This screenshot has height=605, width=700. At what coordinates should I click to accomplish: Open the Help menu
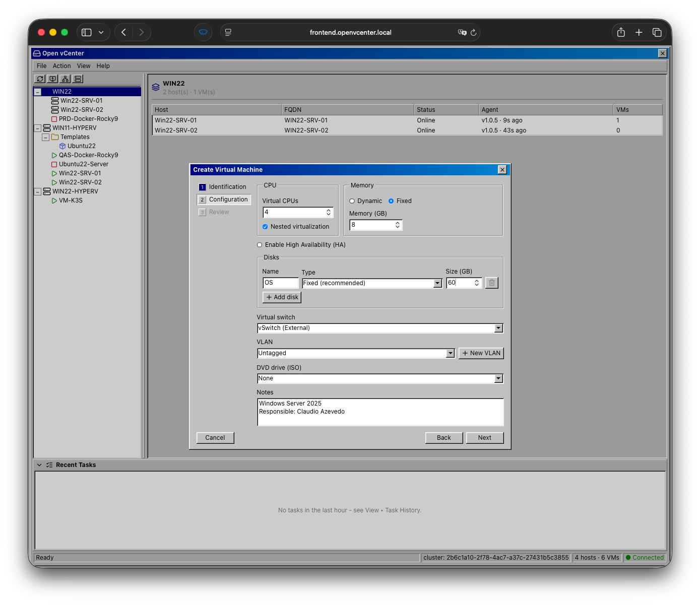coord(103,66)
